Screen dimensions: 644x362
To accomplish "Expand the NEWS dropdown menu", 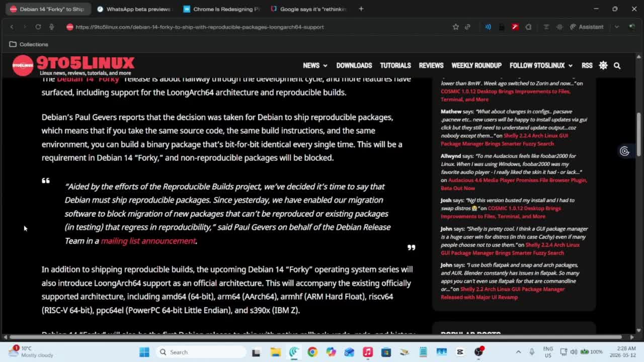I will click(315, 65).
